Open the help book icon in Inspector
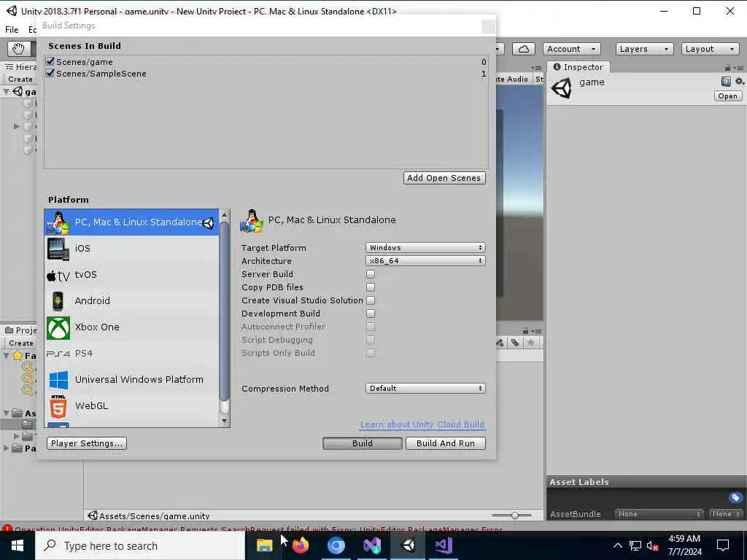 coord(726,82)
